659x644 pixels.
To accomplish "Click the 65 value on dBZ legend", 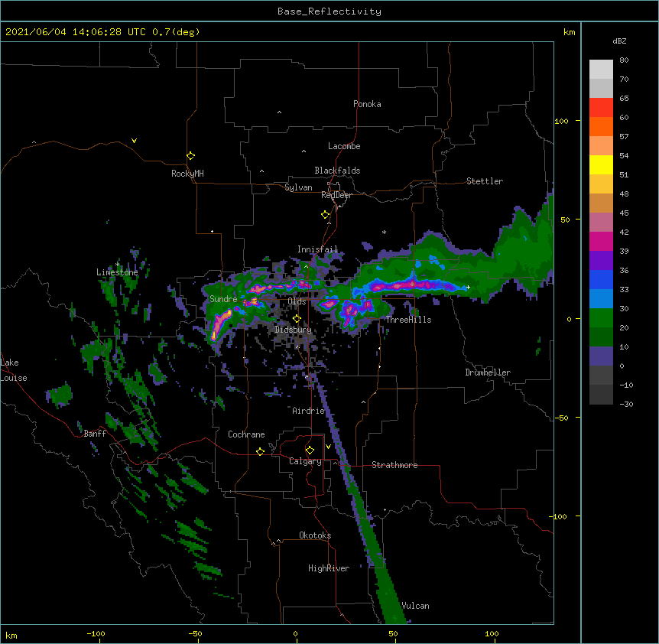I will coord(624,99).
